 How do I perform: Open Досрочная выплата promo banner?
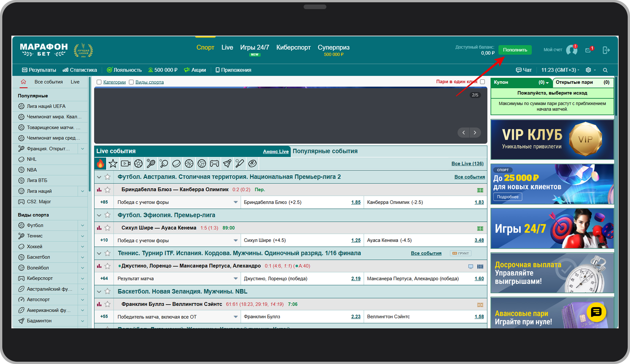(552, 273)
